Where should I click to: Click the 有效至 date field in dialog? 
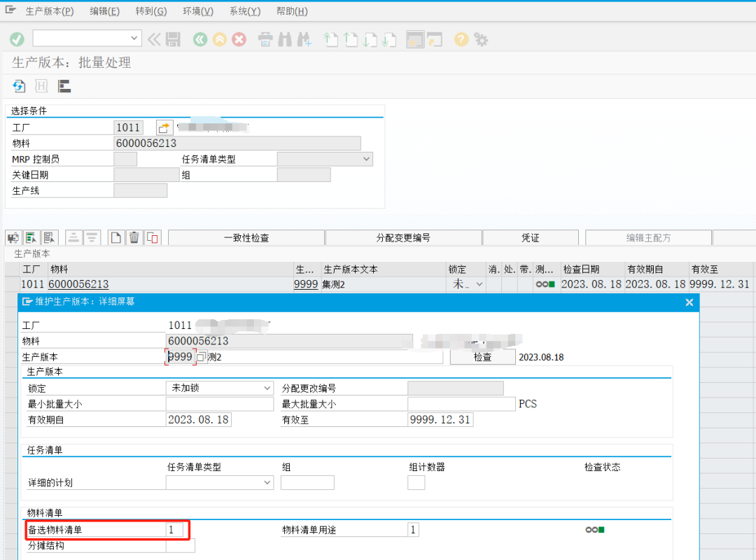[x=440, y=419]
